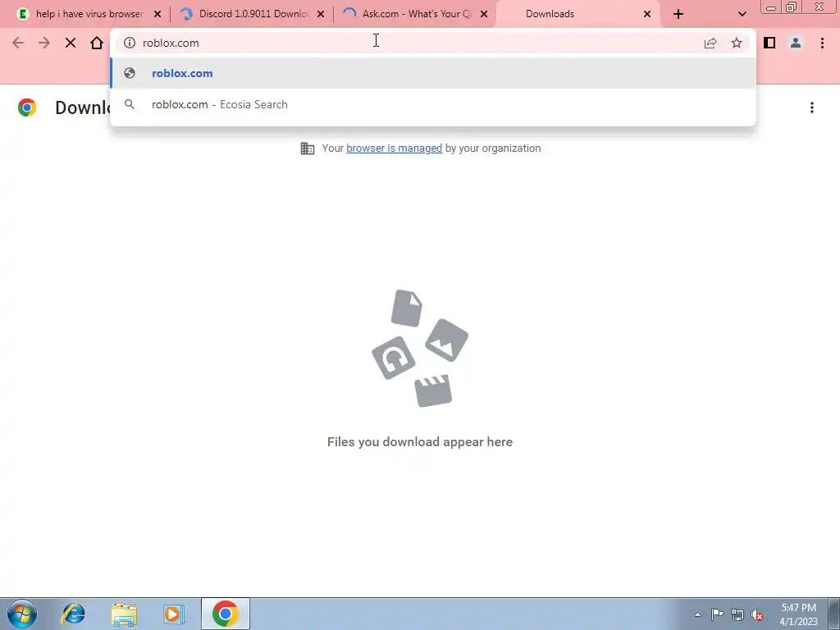Select the Downloads tab

[x=578, y=14]
